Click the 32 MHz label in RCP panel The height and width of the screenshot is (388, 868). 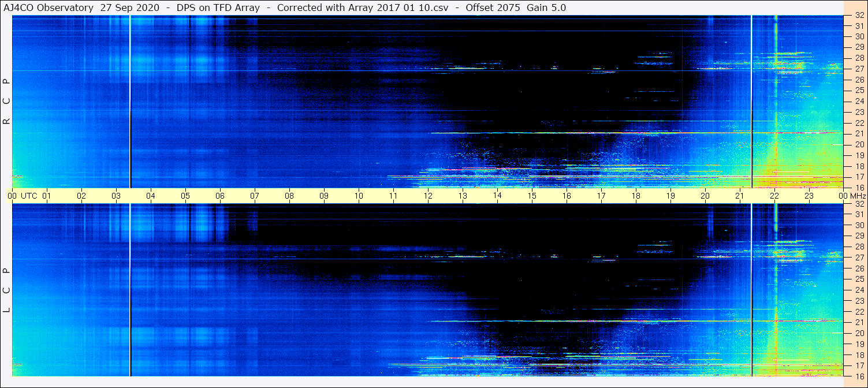(x=859, y=16)
